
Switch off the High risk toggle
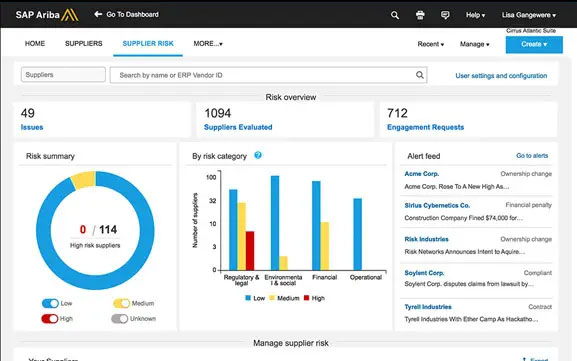tap(50, 319)
